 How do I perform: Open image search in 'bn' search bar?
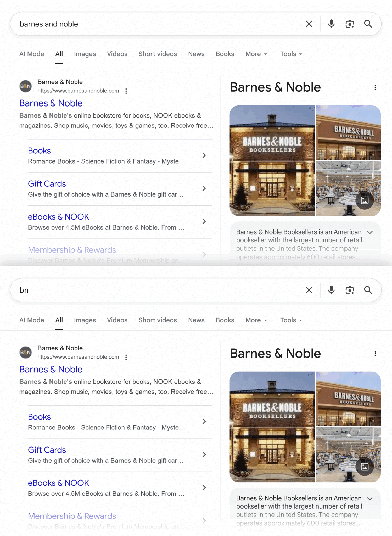tap(350, 290)
